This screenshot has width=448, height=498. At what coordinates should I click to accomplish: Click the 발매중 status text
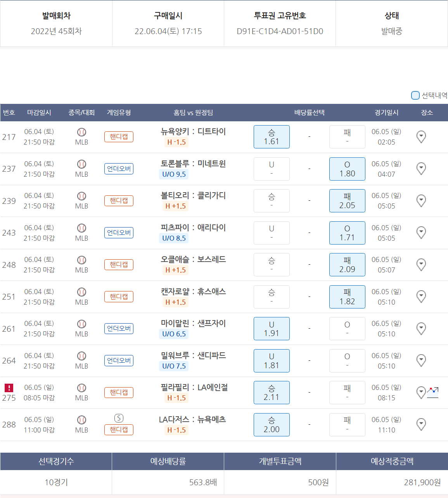(x=392, y=31)
